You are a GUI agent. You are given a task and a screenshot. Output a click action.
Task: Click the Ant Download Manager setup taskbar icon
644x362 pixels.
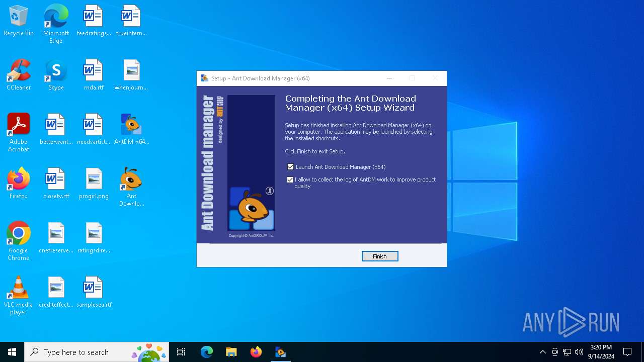[280, 352]
